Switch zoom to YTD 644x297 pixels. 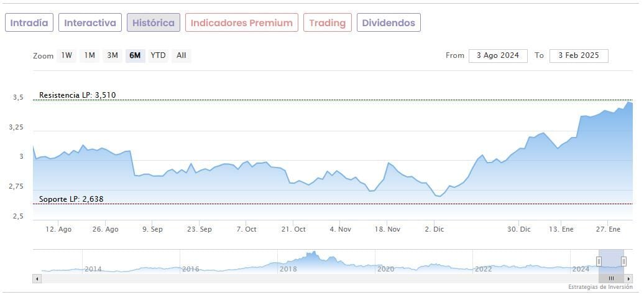(159, 55)
